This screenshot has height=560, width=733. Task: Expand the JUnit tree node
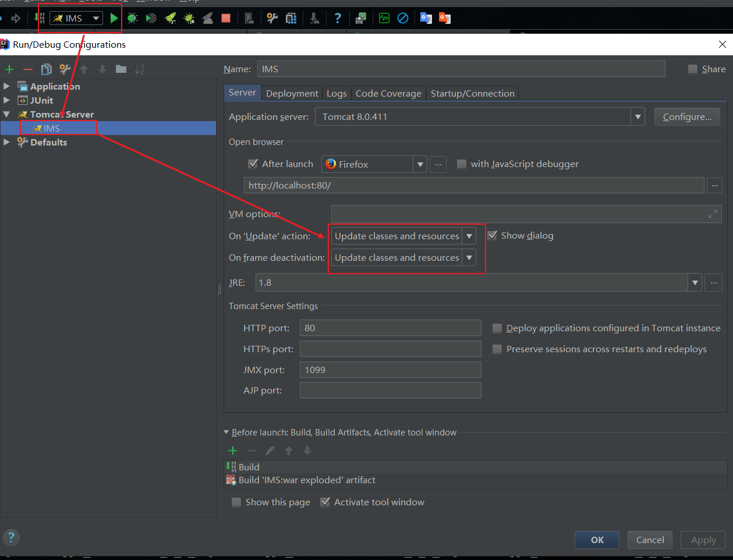coord(7,100)
